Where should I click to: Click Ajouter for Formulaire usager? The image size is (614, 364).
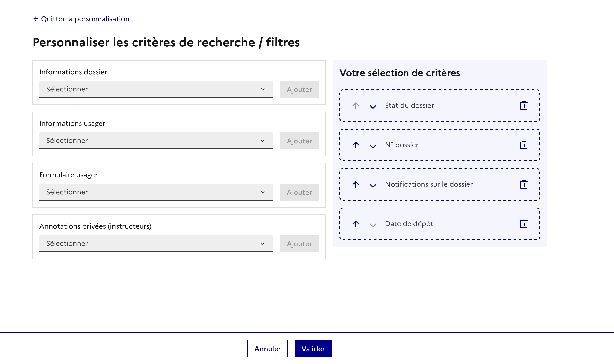coord(299,192)
